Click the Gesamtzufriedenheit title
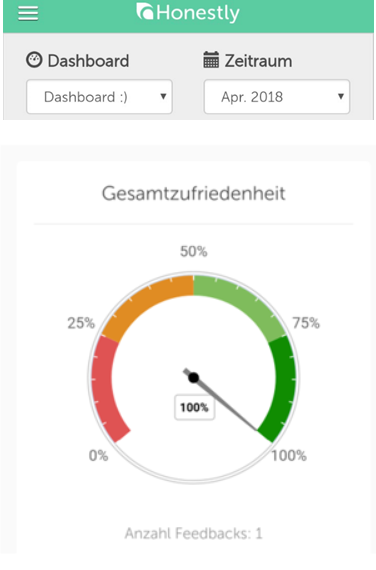The image size is (376, 570). tap(193, 193)
